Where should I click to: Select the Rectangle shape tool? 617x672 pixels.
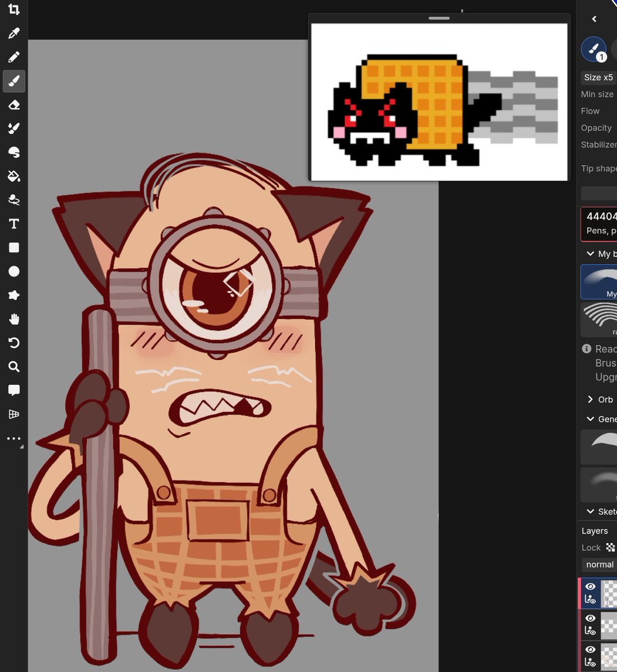click(x=14, y=248)
